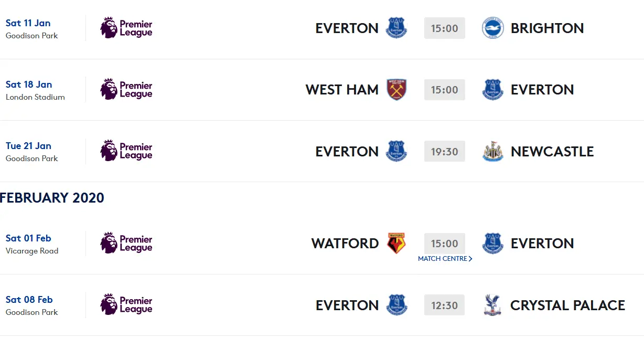Screen dimensions: 644x338
Task: Click the 19:30 kickoff time box
Action: point(444,151)
